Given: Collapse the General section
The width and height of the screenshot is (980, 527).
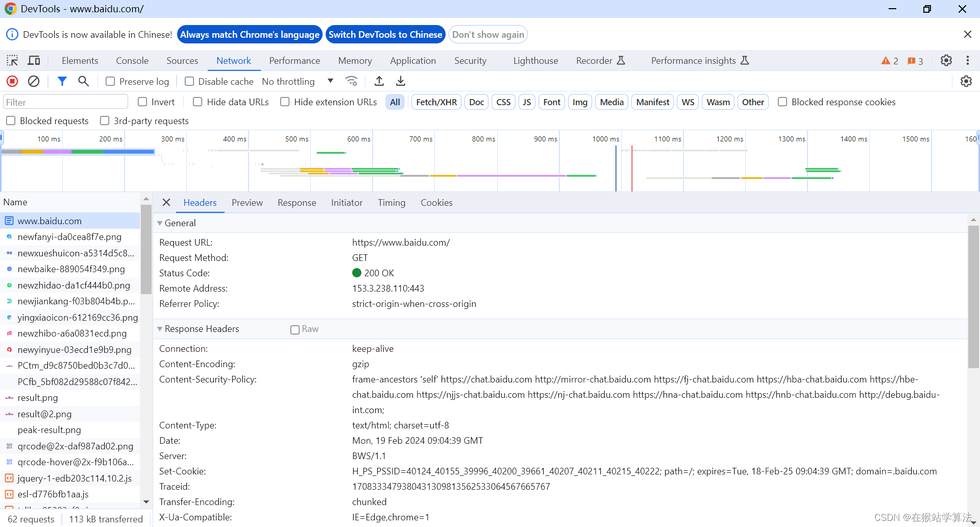Looking at the screenshot, I should pos(160,223).
